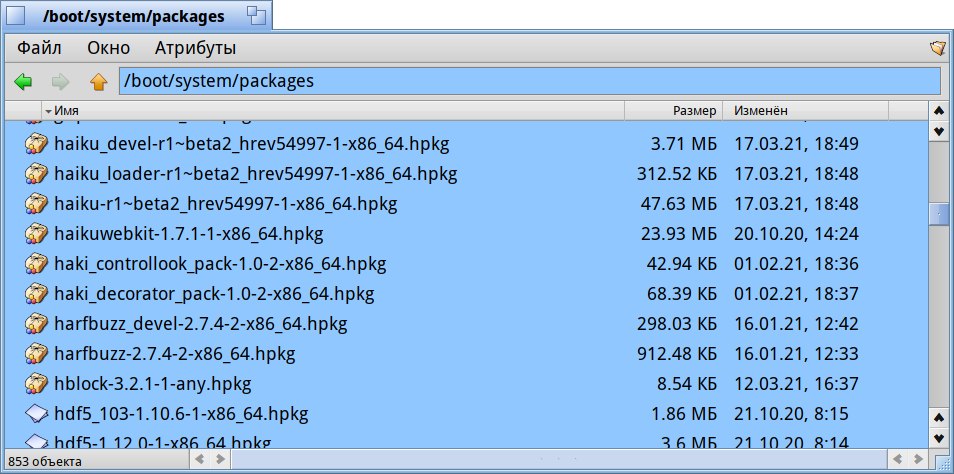Select icon of harfbuzz-2.7.4-2 package

(x=36, y=354)
